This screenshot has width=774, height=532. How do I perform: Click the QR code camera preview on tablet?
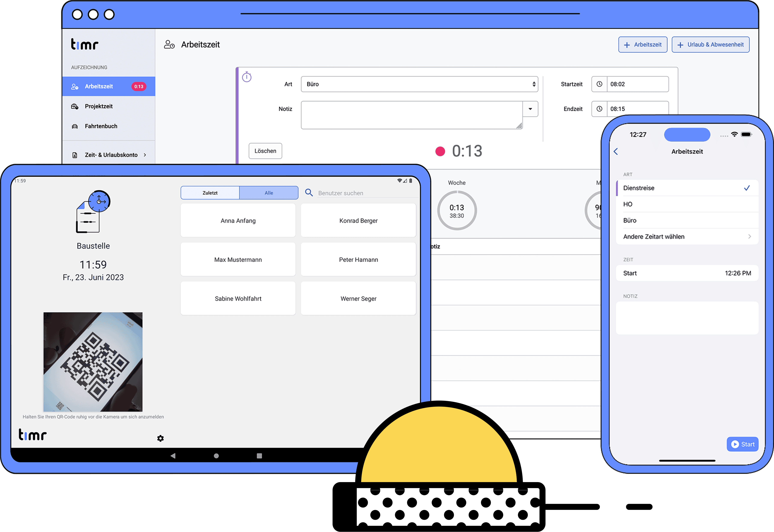pyautogui.click(x=93, y=362)
